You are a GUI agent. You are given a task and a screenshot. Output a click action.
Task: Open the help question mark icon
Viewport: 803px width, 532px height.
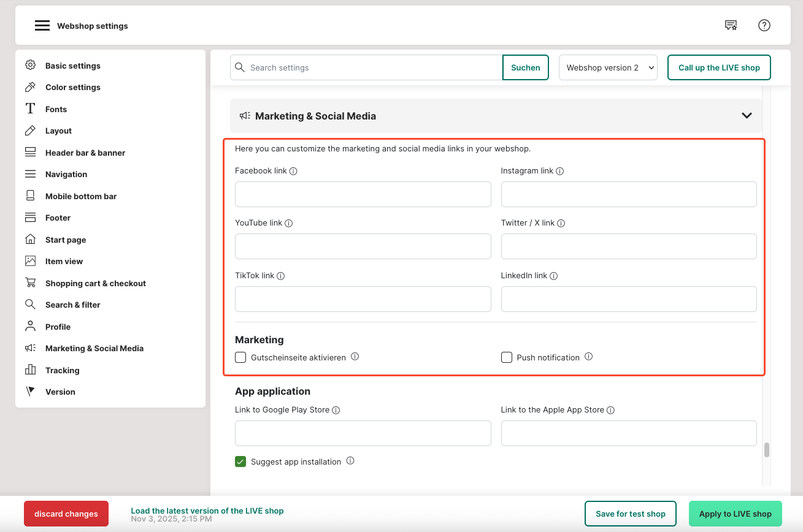[x=764, y=25]
